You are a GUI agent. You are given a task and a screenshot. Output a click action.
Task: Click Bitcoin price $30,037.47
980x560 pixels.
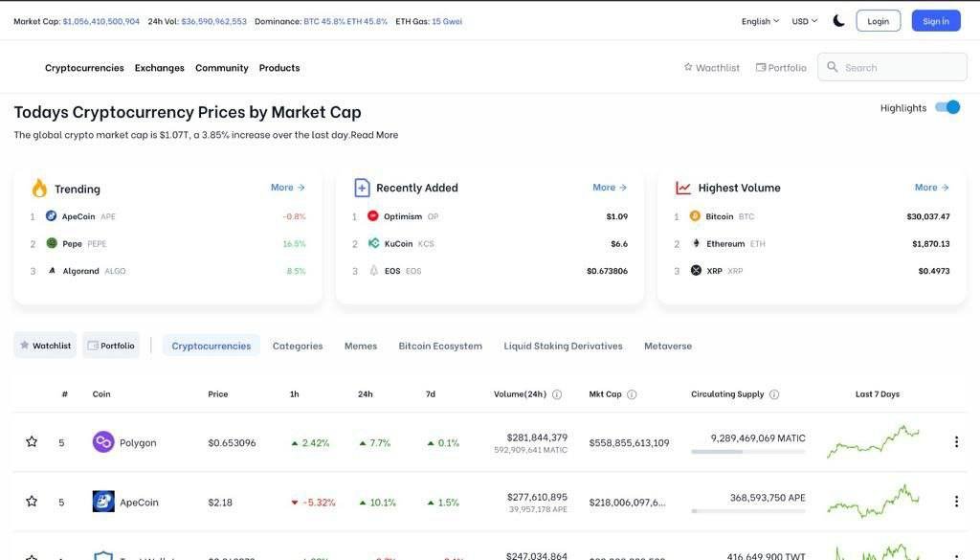[928, 216]
